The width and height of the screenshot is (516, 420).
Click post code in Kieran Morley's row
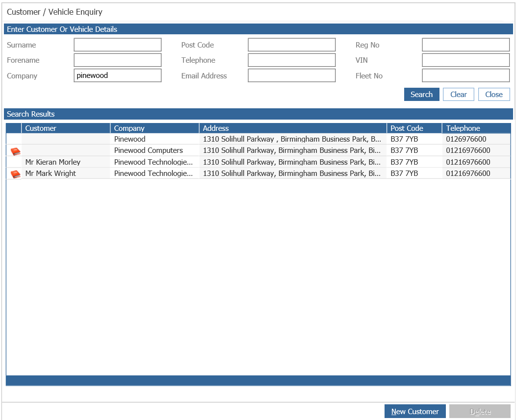coord(414,162)
